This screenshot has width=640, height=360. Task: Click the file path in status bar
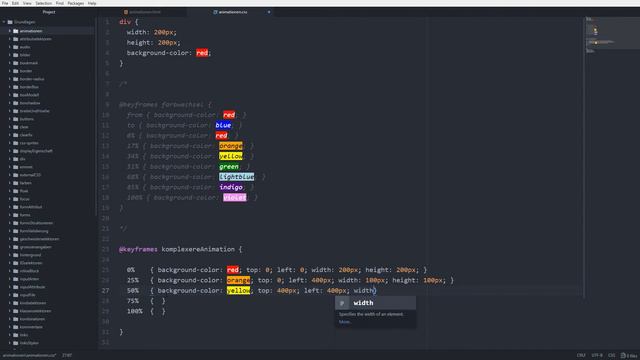[x=29, y=356]
